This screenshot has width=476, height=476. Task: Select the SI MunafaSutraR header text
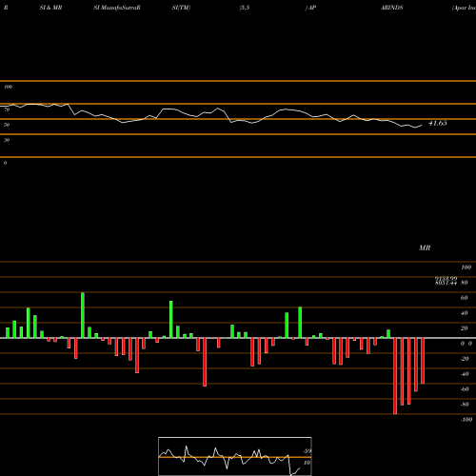[117, 8]
